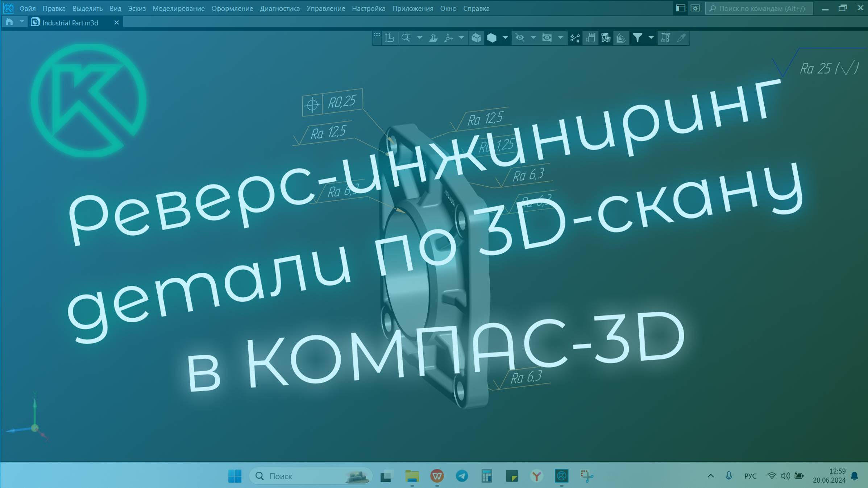Open the Windows Start menu
Image resolution: width=868 pixels, height=488 pixels.
coord(235,476)
